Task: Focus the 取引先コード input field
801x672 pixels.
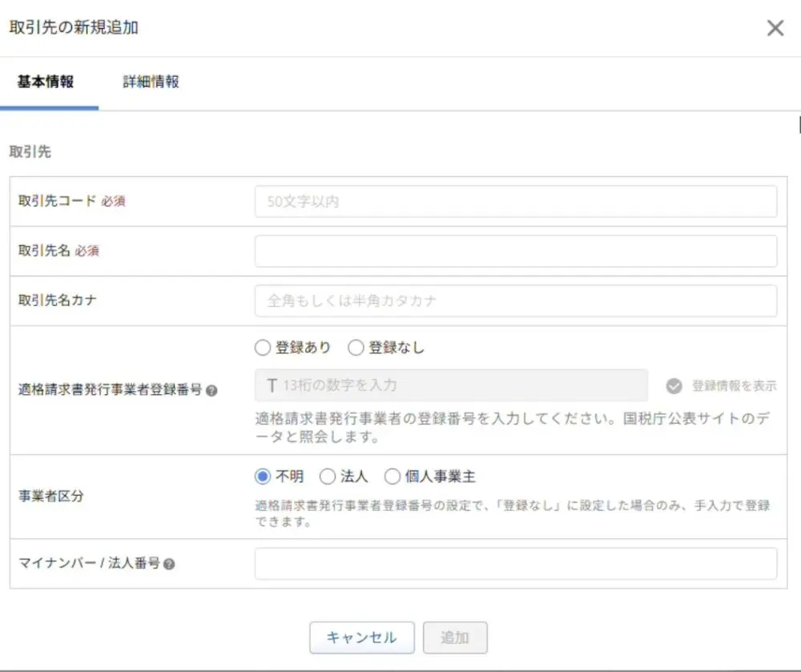Action: pos(515,202)
